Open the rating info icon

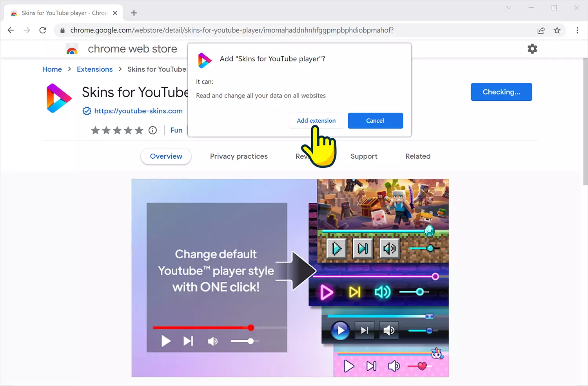pyautogui.click(x=153, y=130)
